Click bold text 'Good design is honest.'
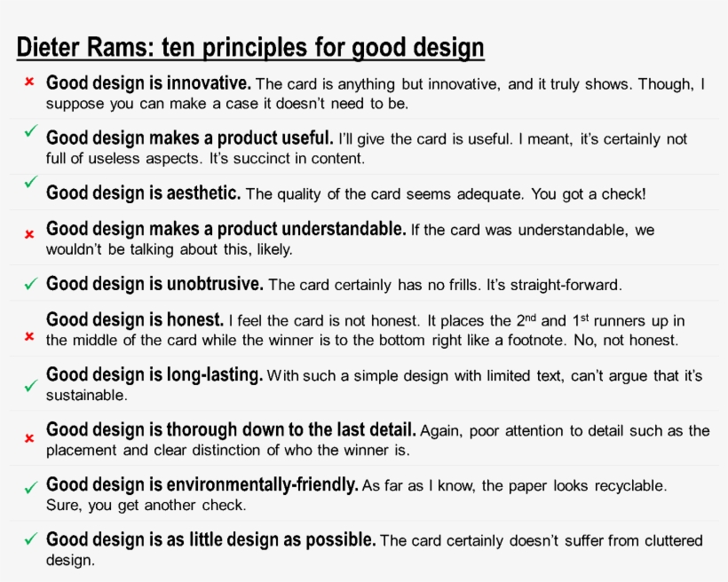728x582 pixels. pyautogui.click(x=135, y=319)
